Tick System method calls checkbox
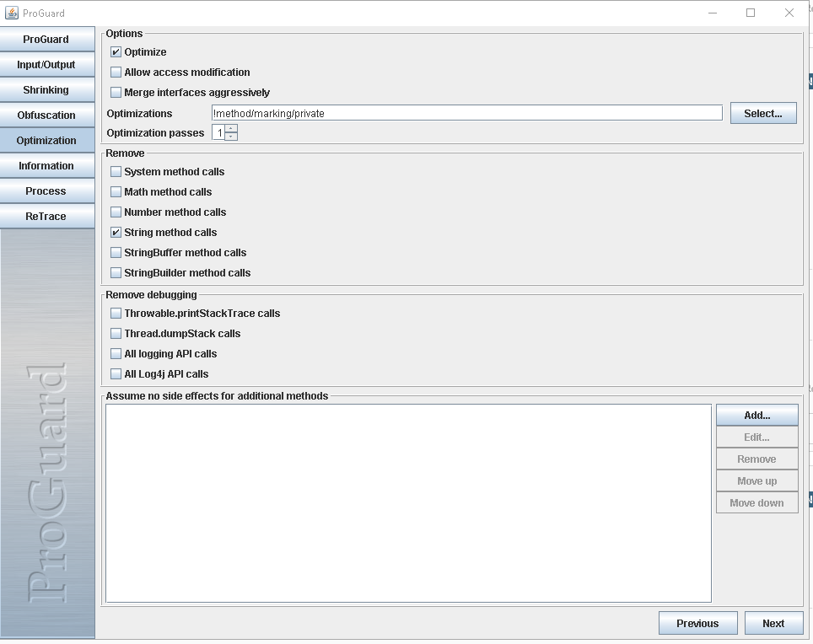The height and width of the screenshot is (644, 813). 116,171
